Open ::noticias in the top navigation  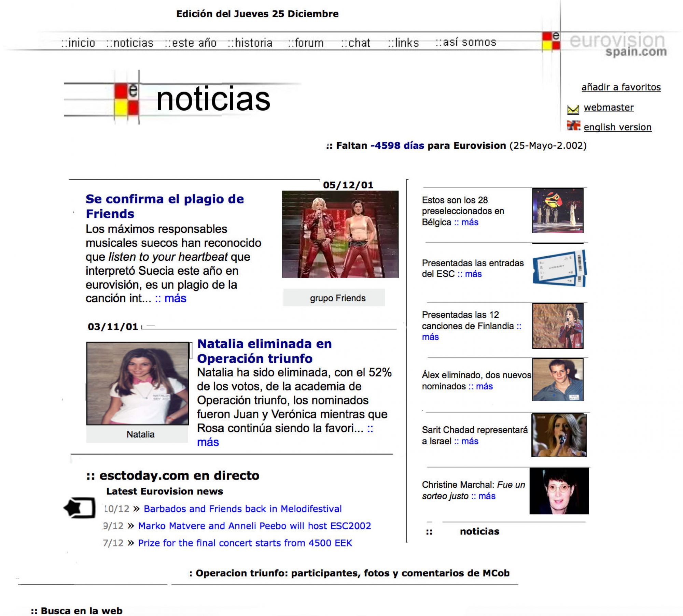tap(130, 43)
